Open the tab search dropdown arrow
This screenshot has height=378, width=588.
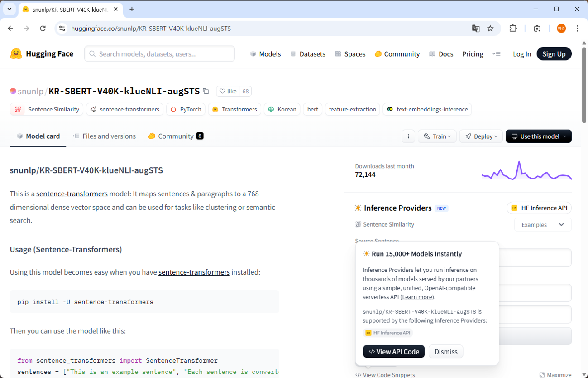coord(9,9)
